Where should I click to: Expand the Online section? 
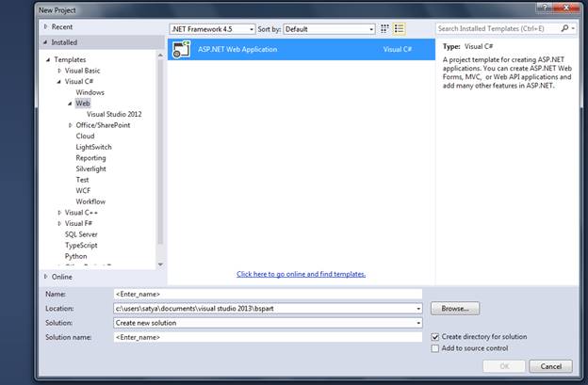point(46,277)
